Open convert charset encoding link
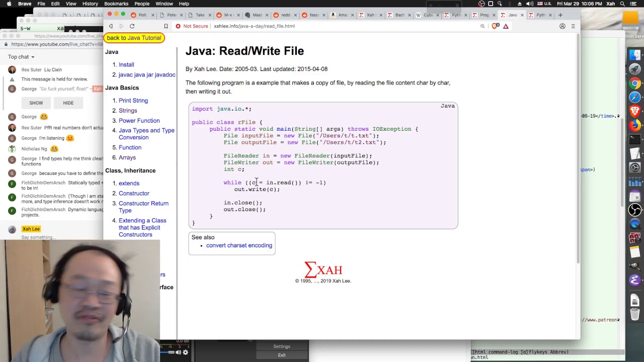Image resolution: width=644 pixels, height=362 pixels. pyautogui.click(x=239, y=245)
